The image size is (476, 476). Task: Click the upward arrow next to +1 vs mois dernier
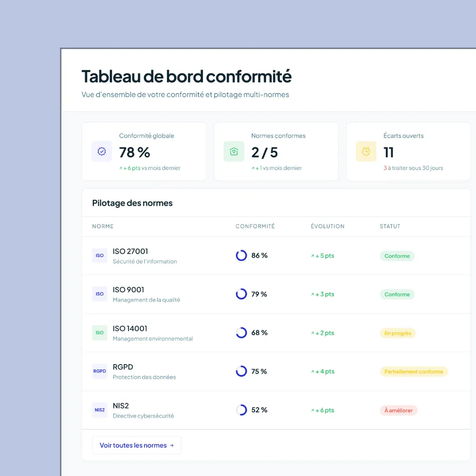(x=253, y=168)
